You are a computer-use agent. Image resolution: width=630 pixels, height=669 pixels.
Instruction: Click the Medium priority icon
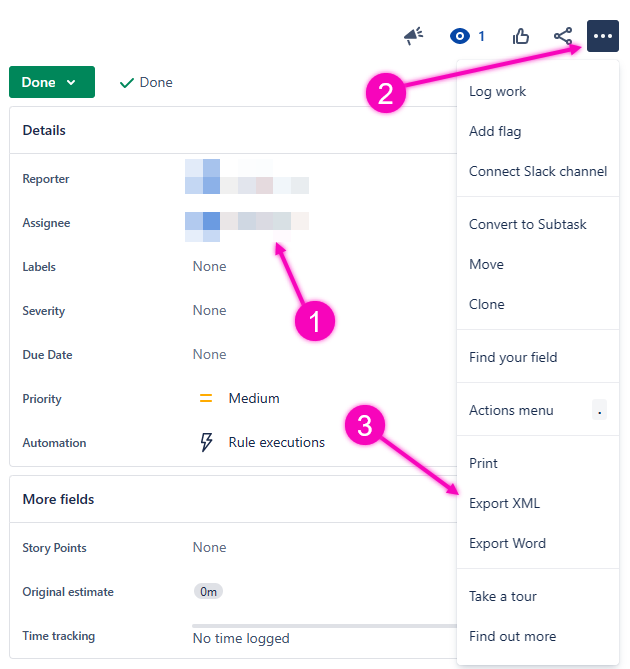coord(206,398)
